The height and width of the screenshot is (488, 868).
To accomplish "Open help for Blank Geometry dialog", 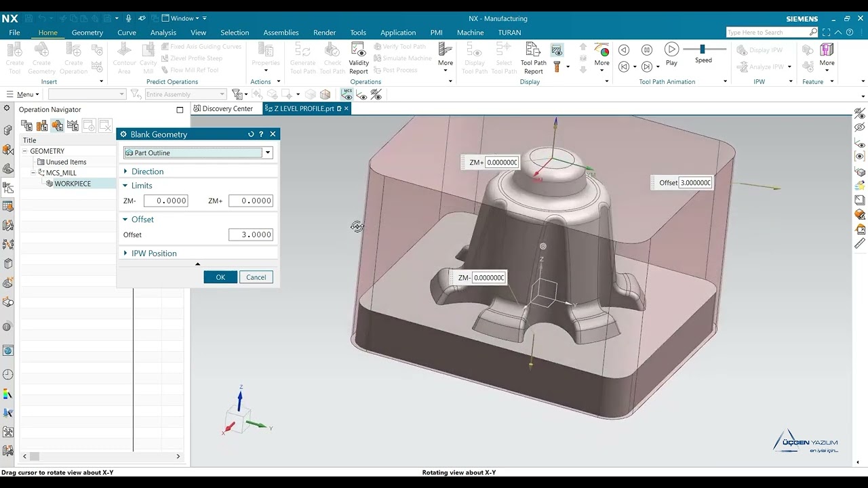I will [x=261, y=134].
